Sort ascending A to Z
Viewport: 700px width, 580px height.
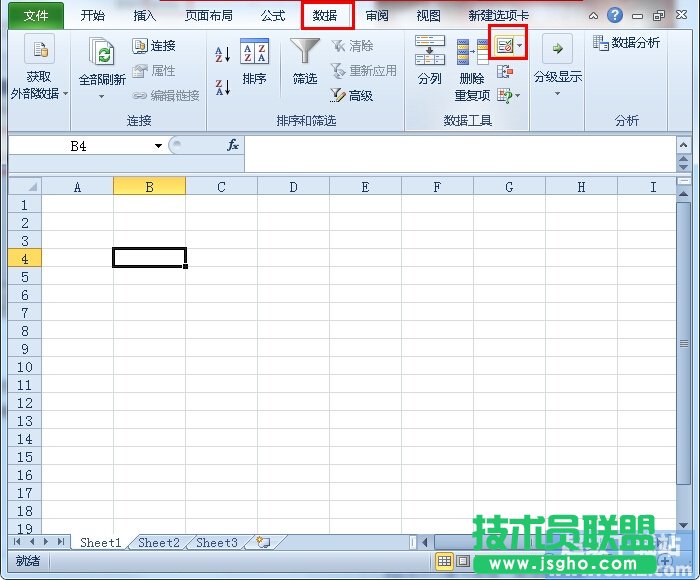click(x=223, y=54)
